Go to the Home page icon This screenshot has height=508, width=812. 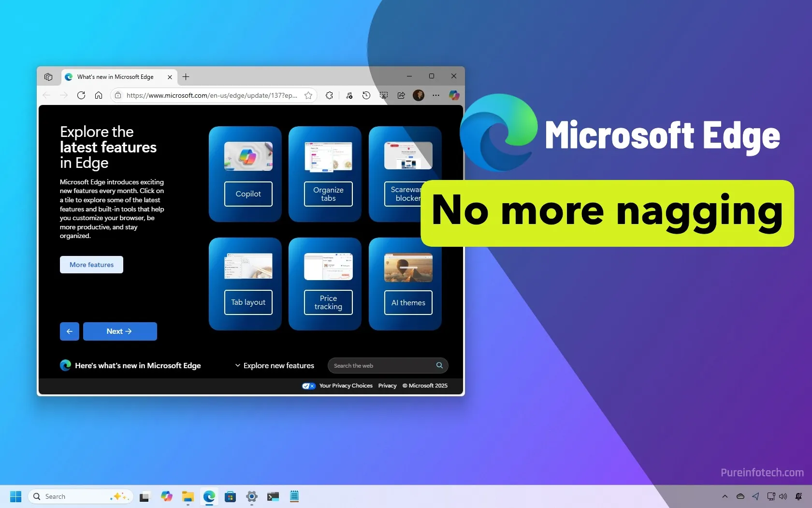[99, 95]
